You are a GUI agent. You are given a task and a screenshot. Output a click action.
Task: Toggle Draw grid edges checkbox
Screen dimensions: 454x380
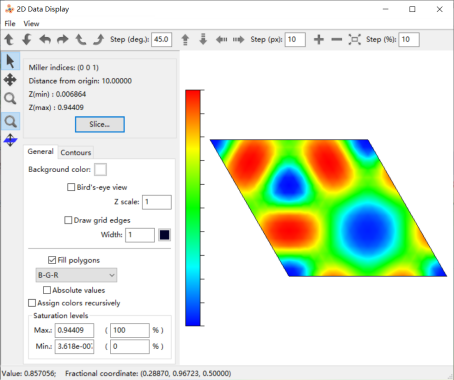pyautogui.click(x=68, y=220)
